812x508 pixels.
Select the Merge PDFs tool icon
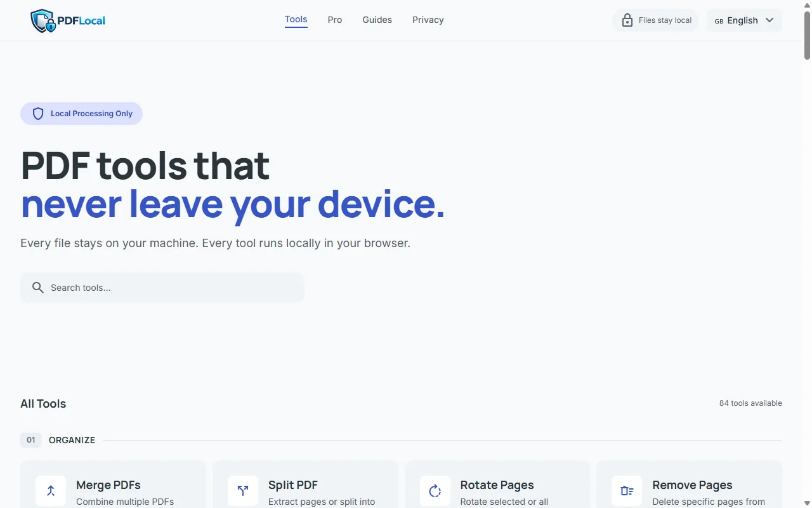tap(51, 491)
